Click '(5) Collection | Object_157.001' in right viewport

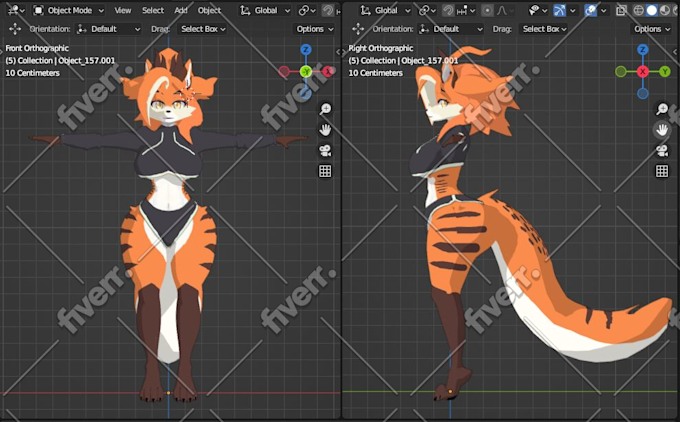403,60
